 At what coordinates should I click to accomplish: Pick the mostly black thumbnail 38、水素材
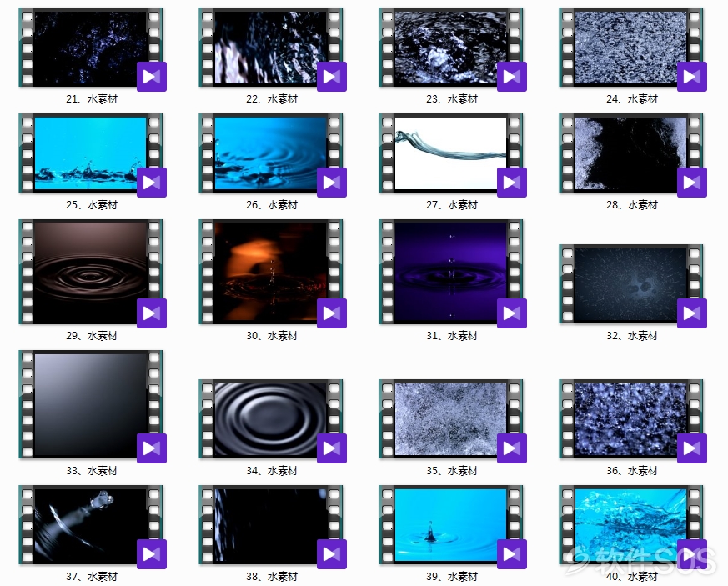pyautogui.click(x=271, y=525)
